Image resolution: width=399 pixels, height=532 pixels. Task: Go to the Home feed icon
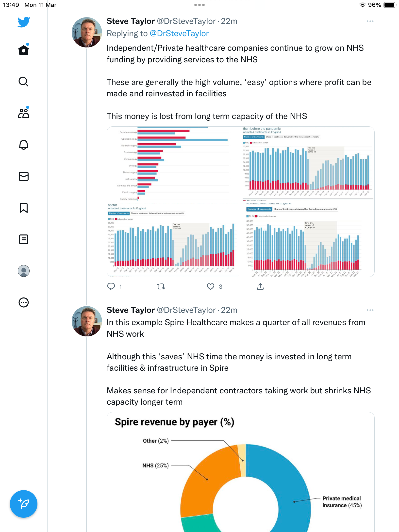point(24,50)
